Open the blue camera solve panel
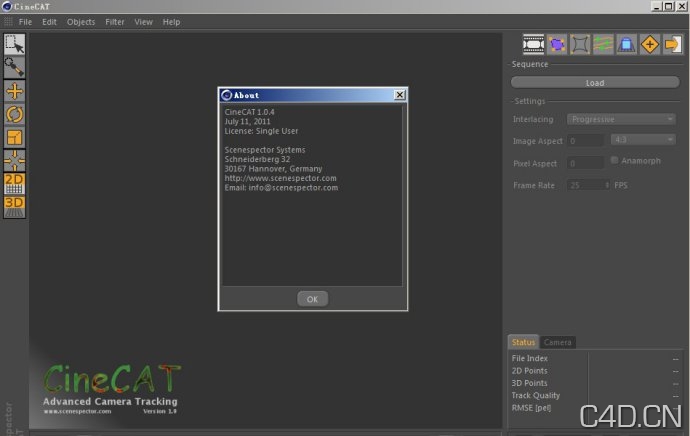Viewport: 690px width, 436px height. point(626,44)
